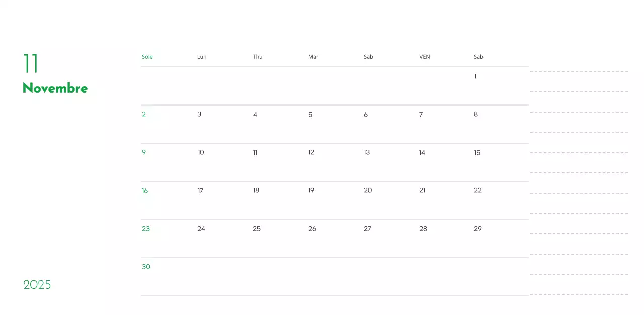The width and height of the screenshot is (644, 315).
Task: Select date 29 on the calendar
Action: (x=478, y=229)
